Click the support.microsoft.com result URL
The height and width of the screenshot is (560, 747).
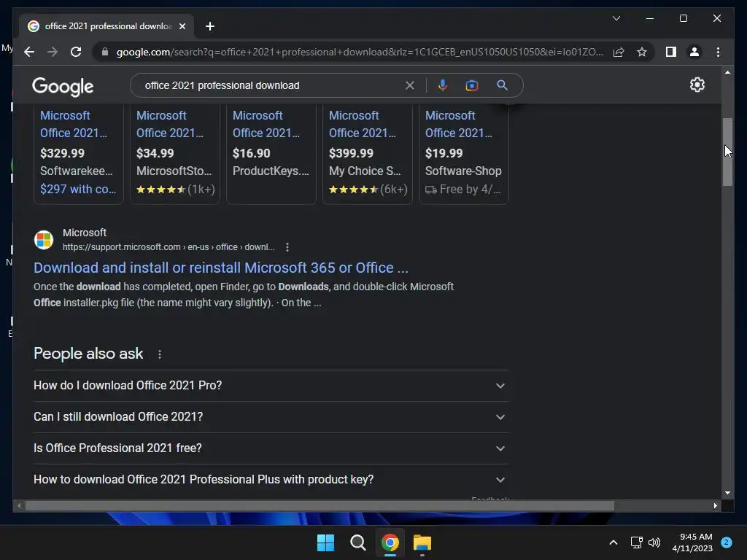169,247
